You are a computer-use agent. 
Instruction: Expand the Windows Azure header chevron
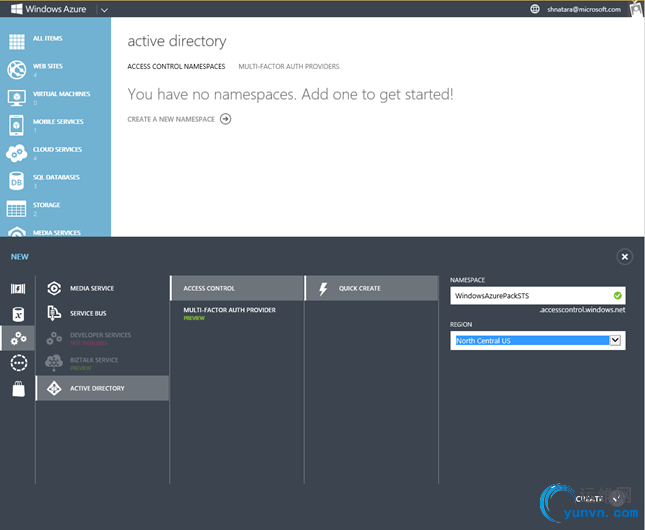(x=104, y=9)
